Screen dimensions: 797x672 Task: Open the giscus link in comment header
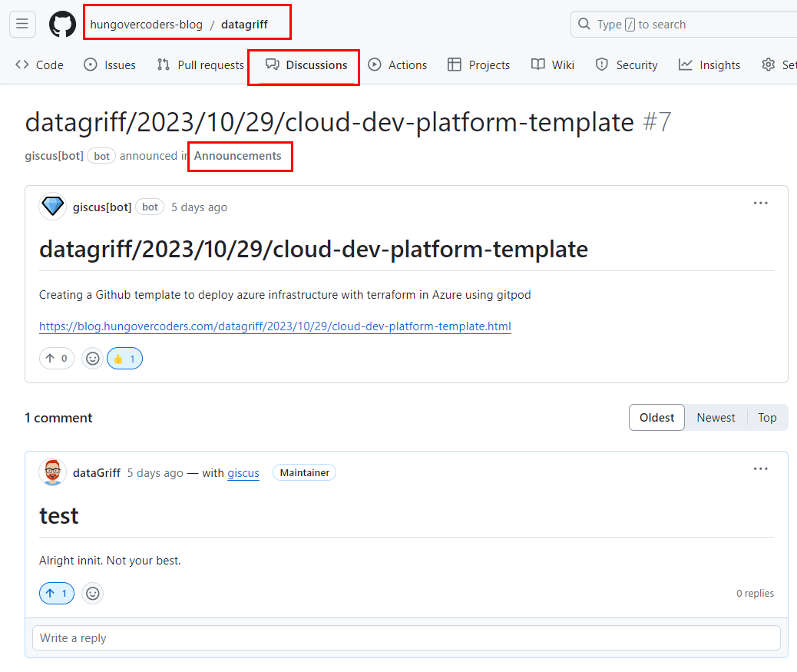[x=243, y=473]
